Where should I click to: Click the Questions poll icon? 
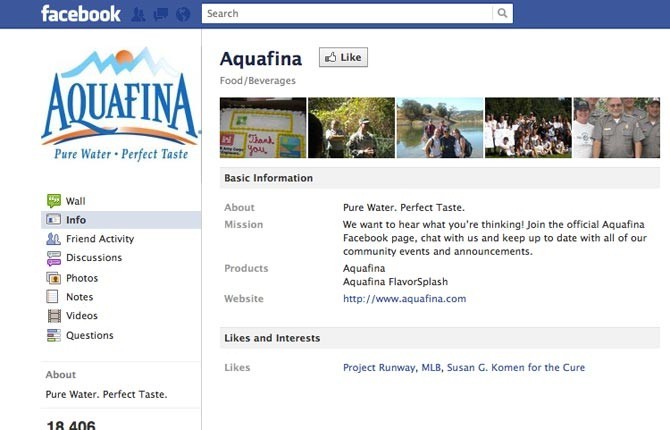click(54, 335)
